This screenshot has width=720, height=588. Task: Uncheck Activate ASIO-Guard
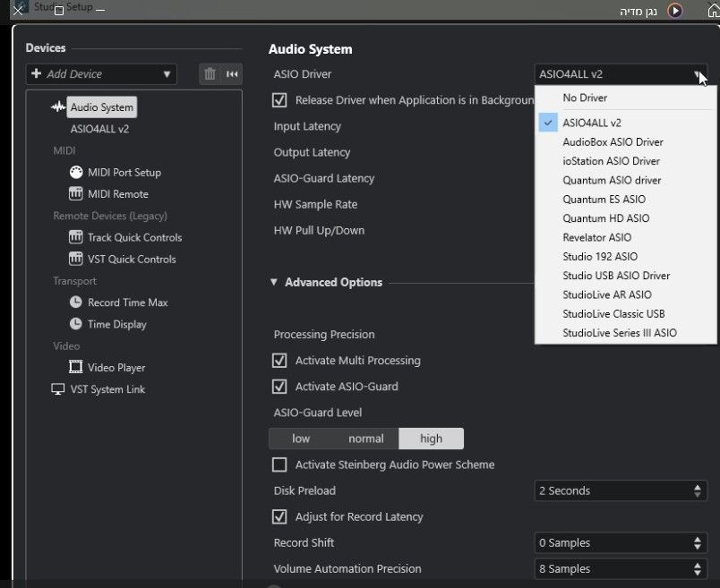pos(279,387)
